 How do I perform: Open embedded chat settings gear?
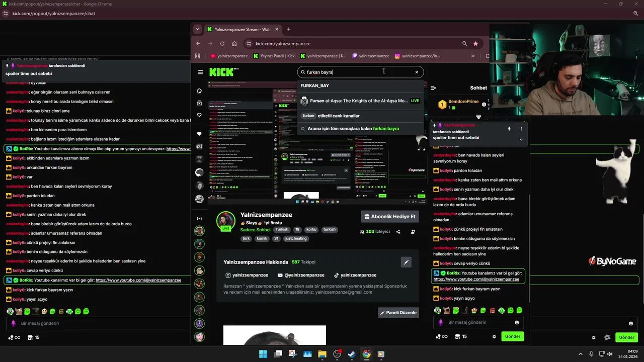494,336
